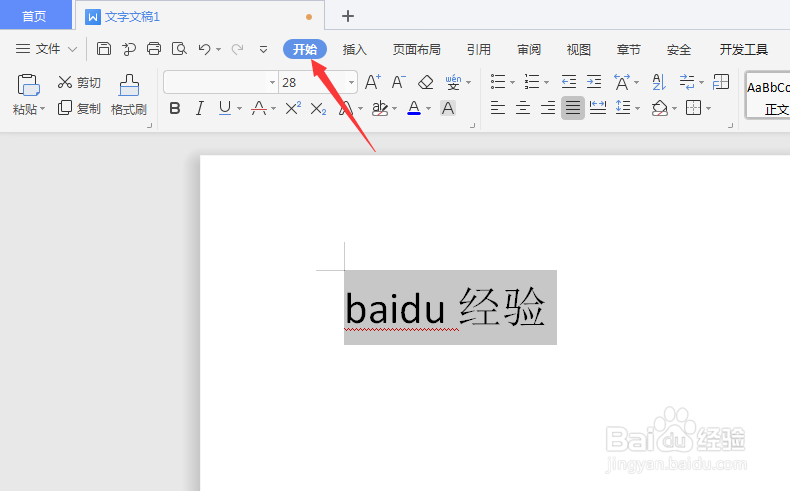Open the Developer Tools (开发工具) tab
The image size is (790, 491).
[744, 49]
